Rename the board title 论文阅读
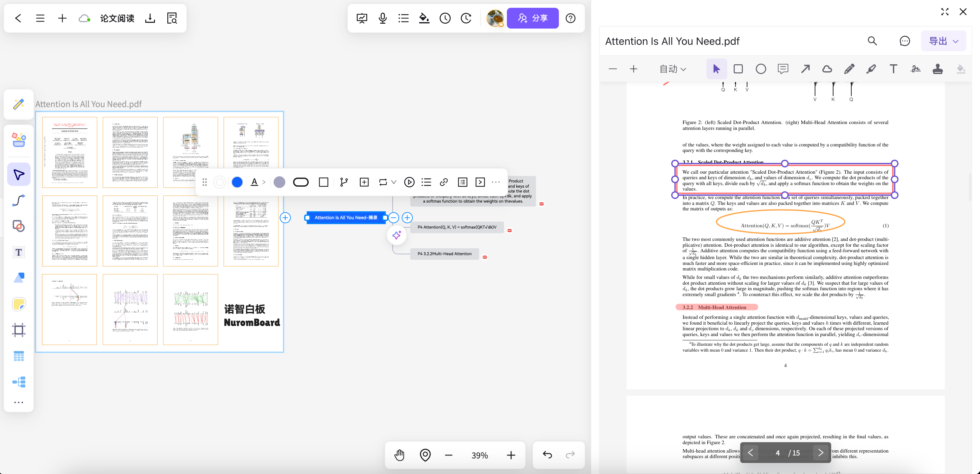The height and width of the screenshot is (474, 980). tap(117, 18)
